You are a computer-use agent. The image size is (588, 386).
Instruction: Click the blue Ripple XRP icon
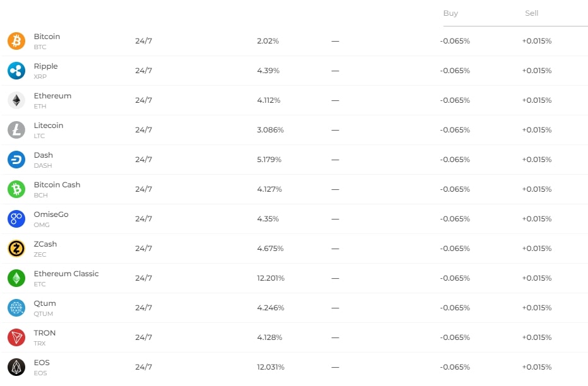click(x=16, y=71)
